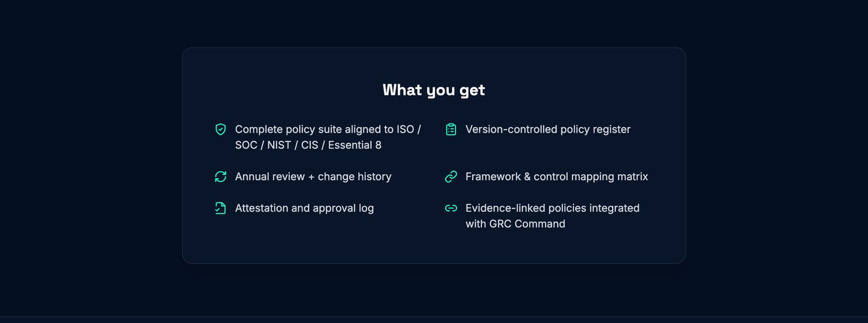
Task: Click the clipboard list icon
Action: point(451,130)
